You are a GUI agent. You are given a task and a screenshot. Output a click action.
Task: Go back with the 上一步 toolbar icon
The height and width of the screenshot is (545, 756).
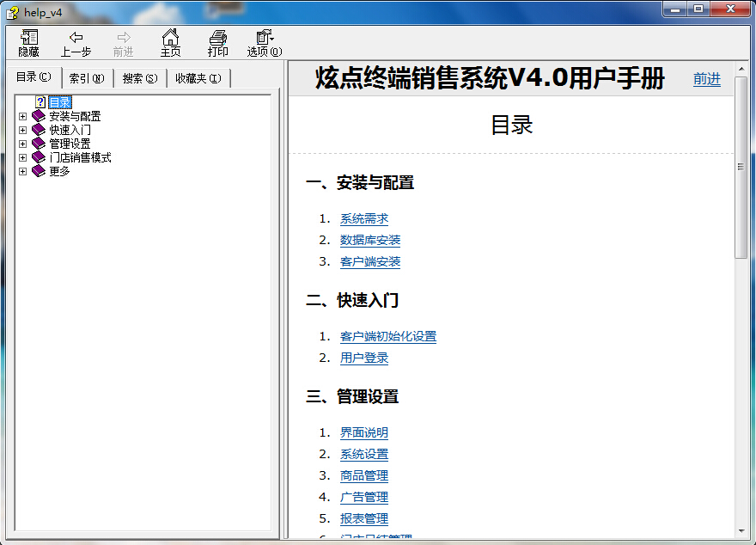point(76,37)
